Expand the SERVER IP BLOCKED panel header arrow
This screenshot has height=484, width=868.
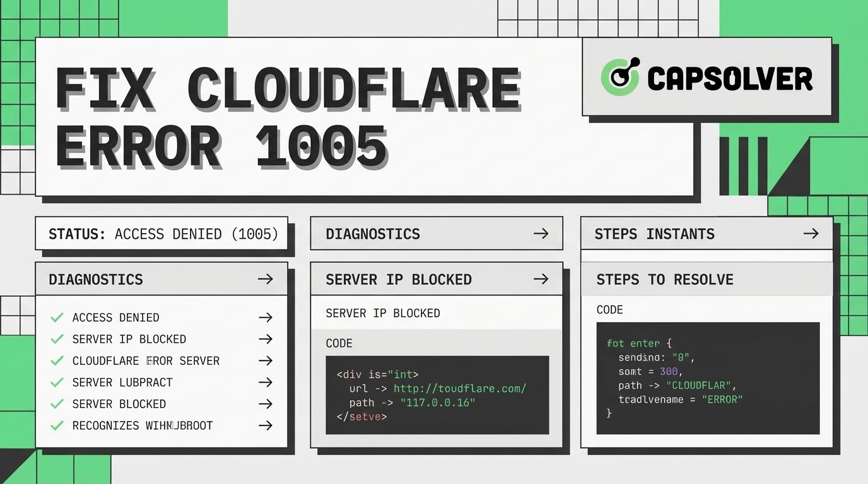[541, 279]
